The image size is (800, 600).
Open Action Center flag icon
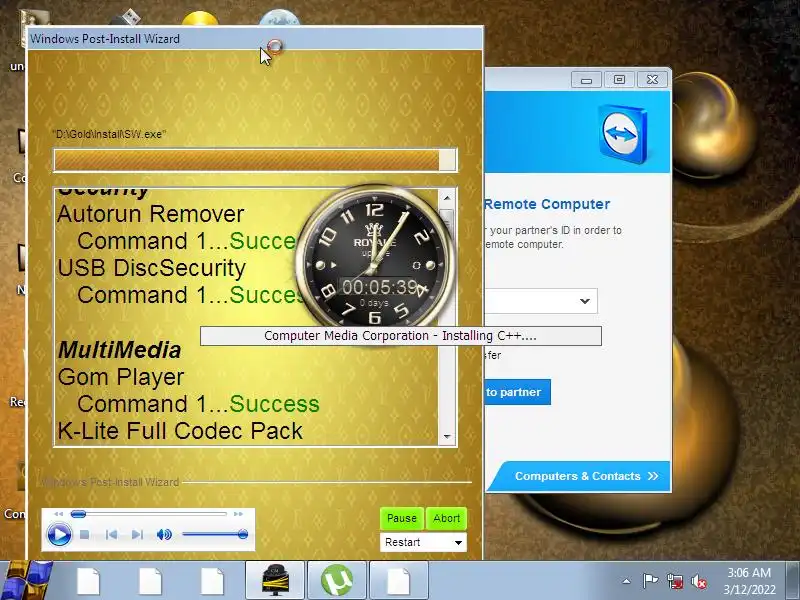click(x=650, y=581)
